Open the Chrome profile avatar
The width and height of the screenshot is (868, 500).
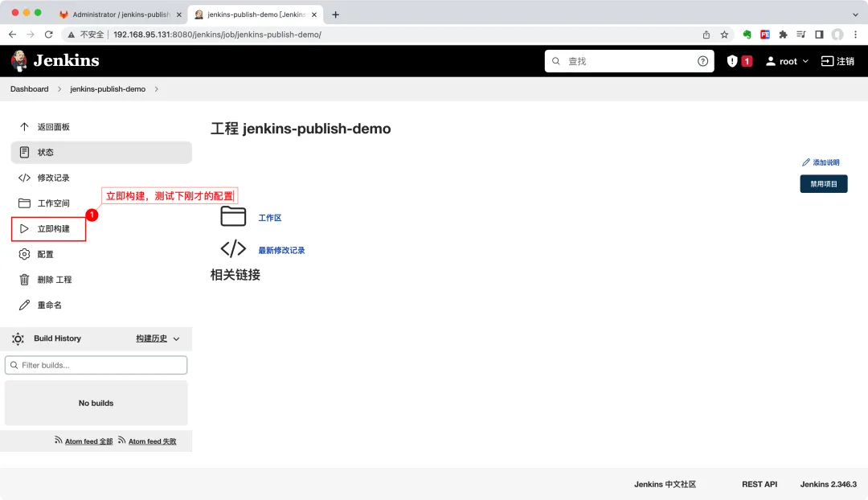coord(837,35)
